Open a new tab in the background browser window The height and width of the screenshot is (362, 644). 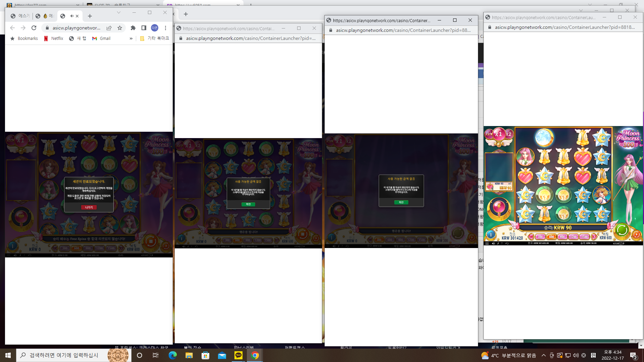click(186, 14)
